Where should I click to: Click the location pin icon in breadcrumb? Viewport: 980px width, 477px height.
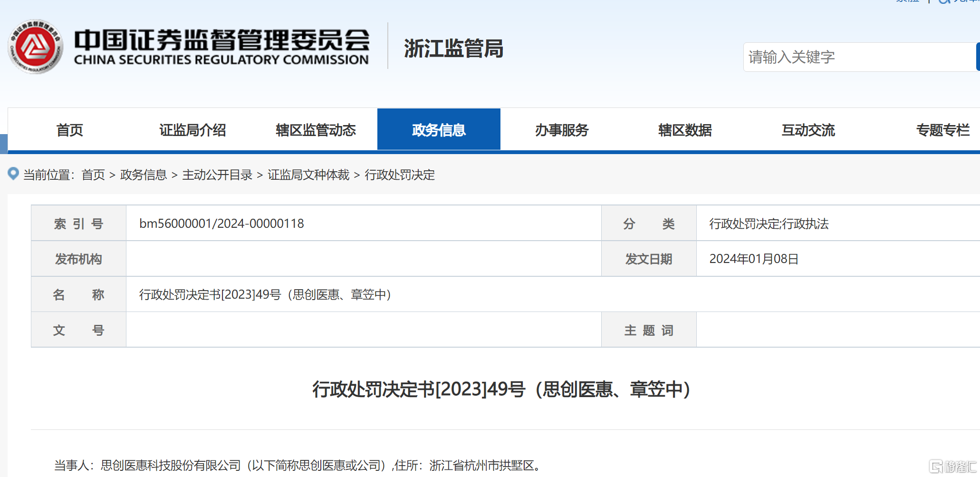pyautogui.click(x=13, y=174)
